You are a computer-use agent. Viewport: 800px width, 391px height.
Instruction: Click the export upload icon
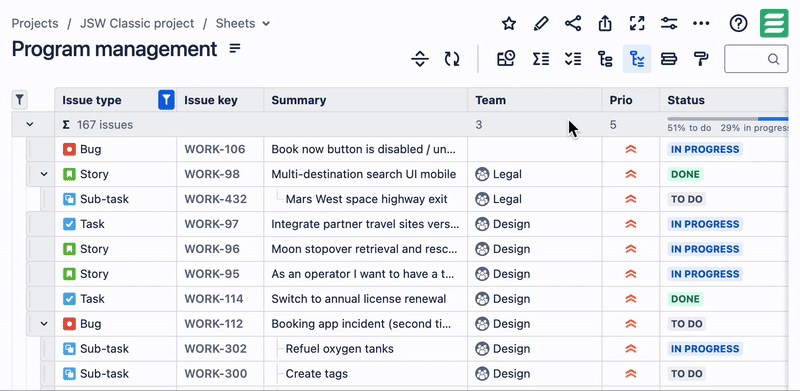click(x=605, y=23)
